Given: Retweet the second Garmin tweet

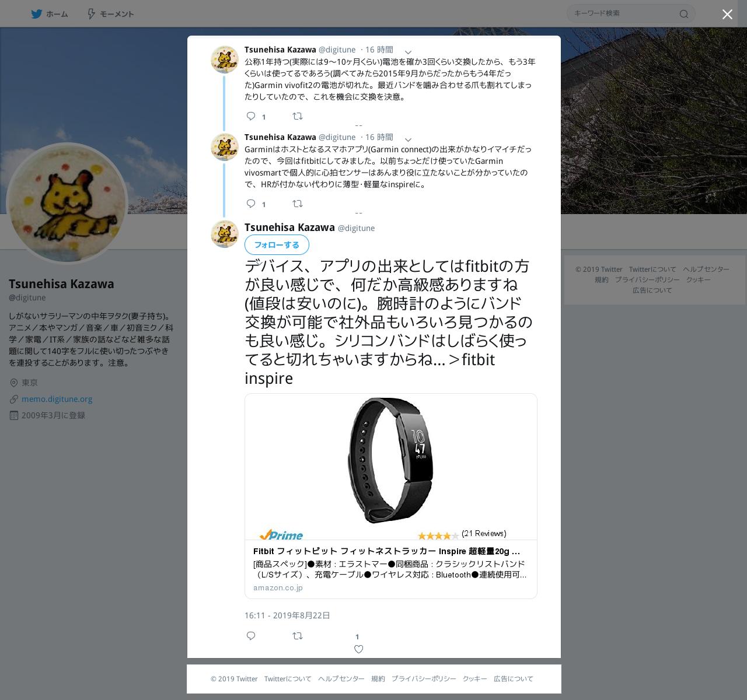Looking at the screenshot, I should click(x=298, y=204).
